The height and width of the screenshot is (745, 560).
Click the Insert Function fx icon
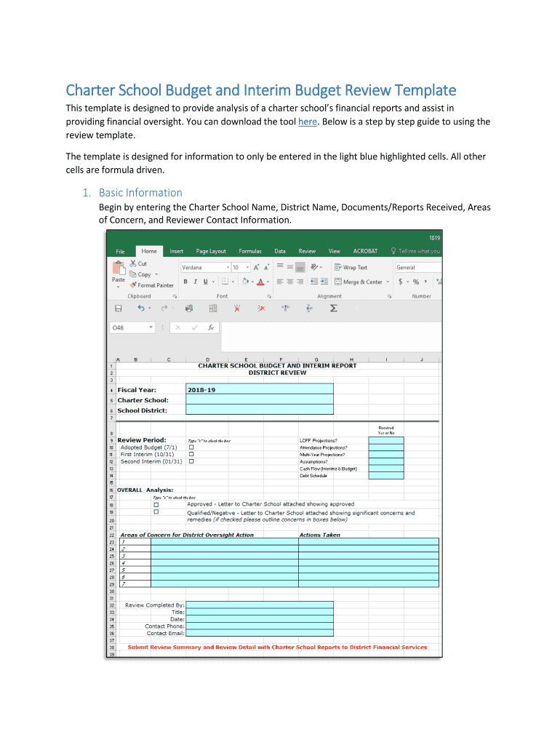click(x=210, y=328)
